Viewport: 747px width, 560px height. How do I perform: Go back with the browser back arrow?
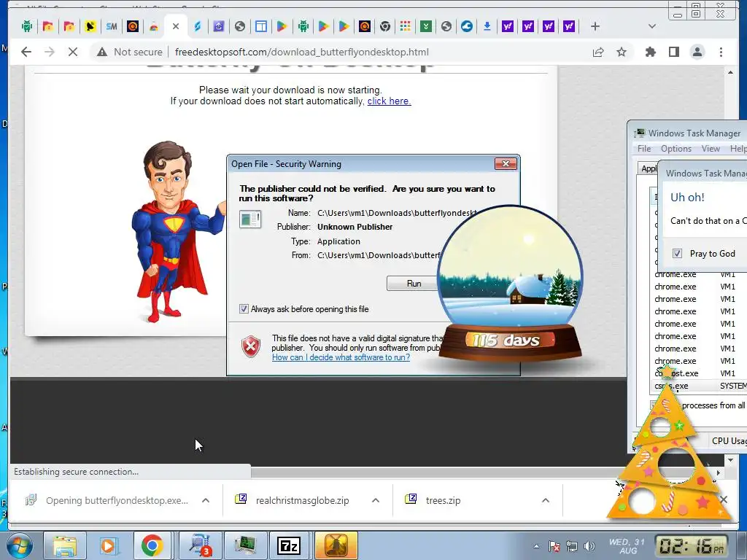click(x=26, y=52)
